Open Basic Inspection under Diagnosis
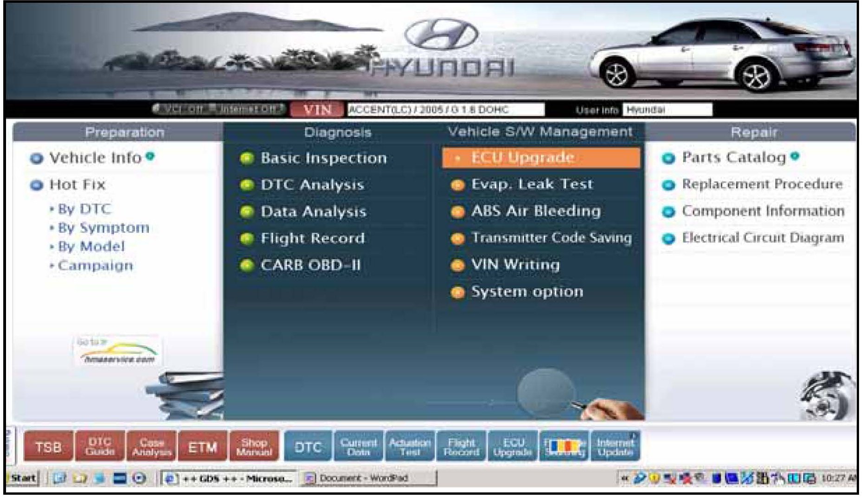 [x=323, y=159]
